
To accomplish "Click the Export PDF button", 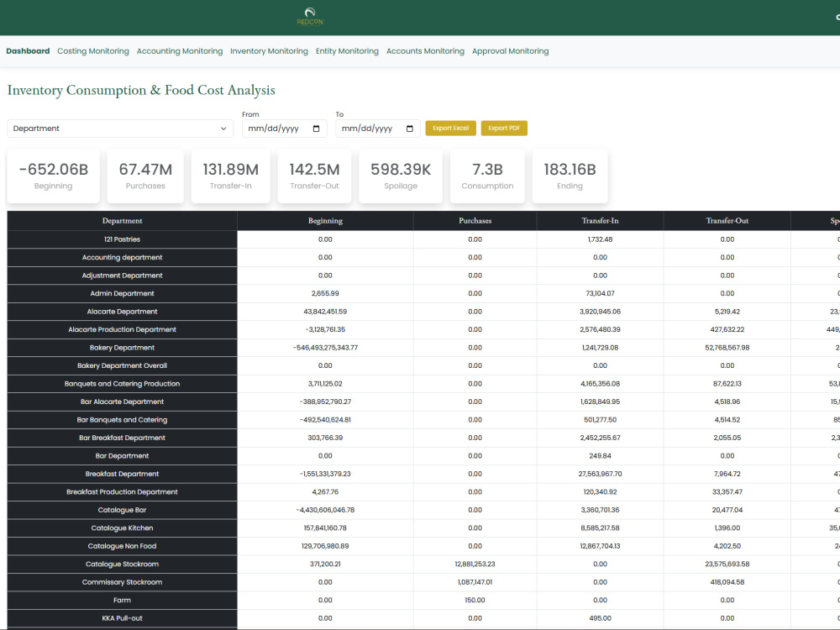I will [504, 128].
